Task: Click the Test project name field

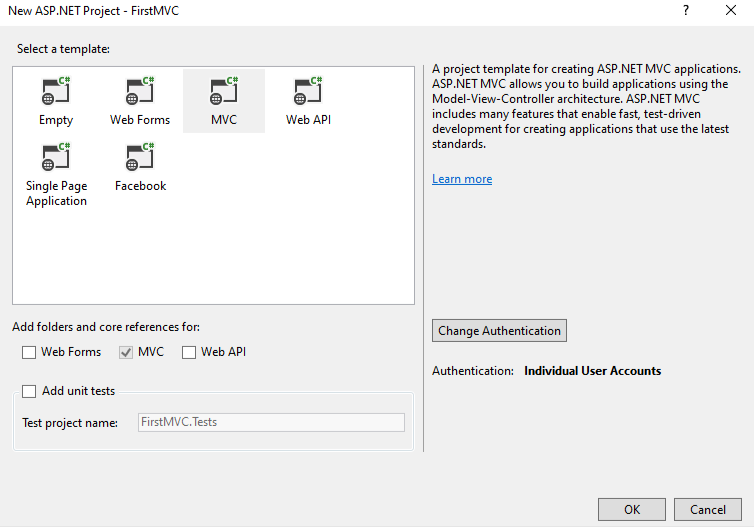Action: (x=271, y=422)
